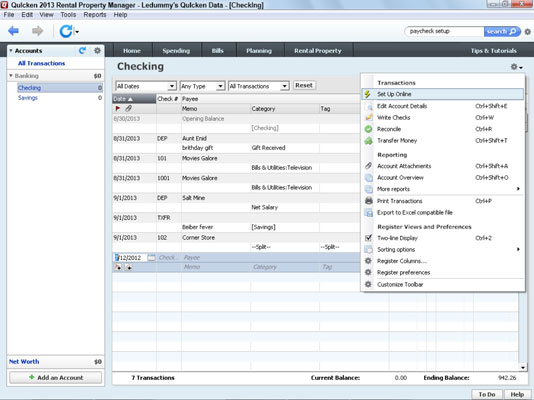534x400 pixels.
Task: Toggle the Two-line Display checkbox
Action: (x=368, y=238)
